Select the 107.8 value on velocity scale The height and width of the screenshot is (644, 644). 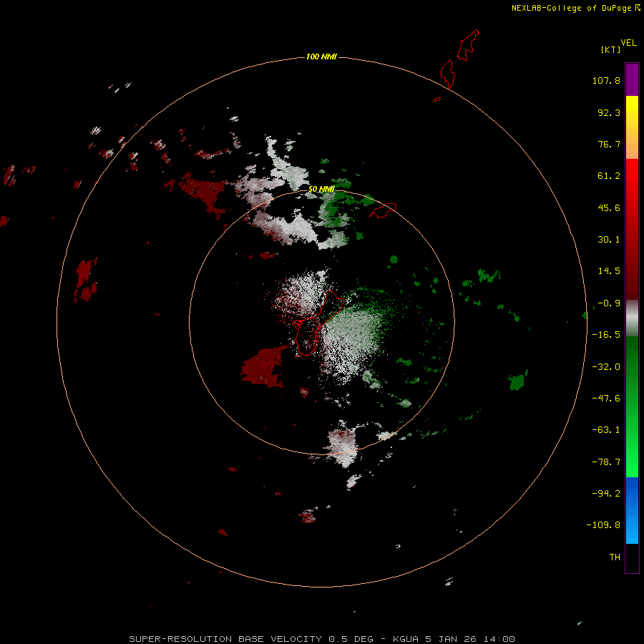click(x=606, y=80)
